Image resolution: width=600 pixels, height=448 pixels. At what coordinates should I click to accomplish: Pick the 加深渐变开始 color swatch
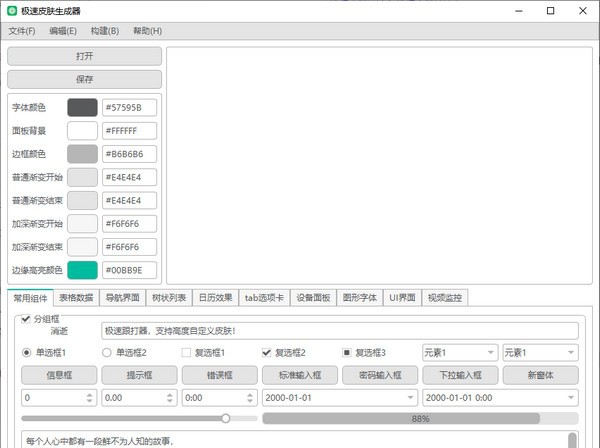point(83,224)
